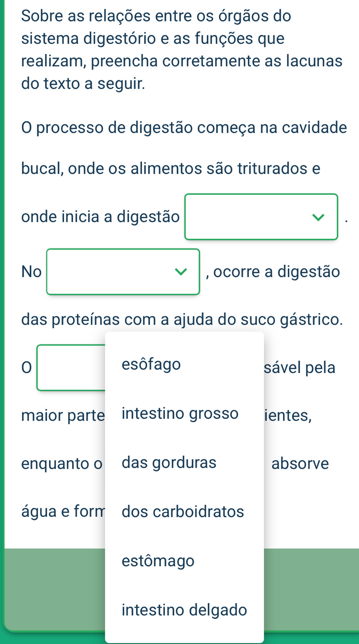Choose "estômago" from the list

[158, 560]
